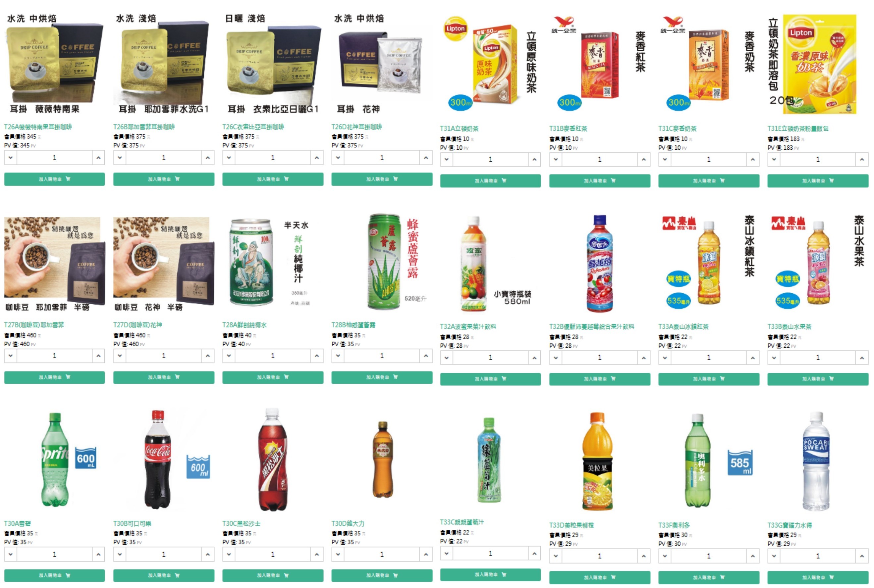Focus quantity field for T31E Lipton powder pack
This screenshot has width=874, height=588.
click(x=818, y=160)
